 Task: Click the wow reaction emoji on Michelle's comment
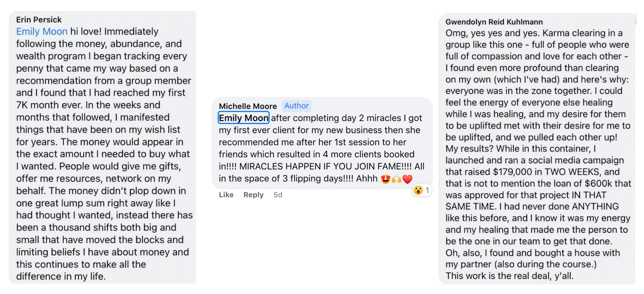pyautogui.click(x=418, y=190)
